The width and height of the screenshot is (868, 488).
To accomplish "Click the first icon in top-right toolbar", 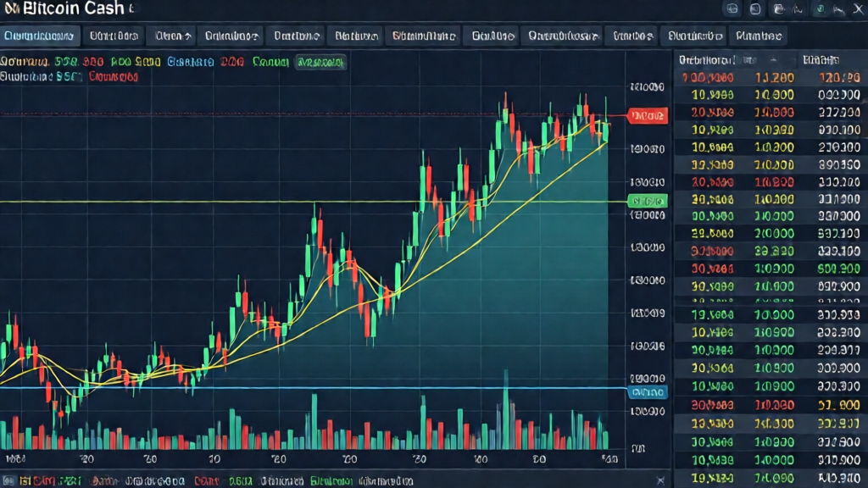I will click(x=732, y=9).
